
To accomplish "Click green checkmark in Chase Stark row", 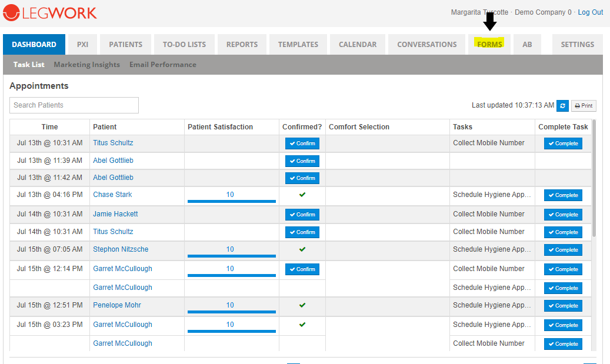I will (x=302, y=195).
